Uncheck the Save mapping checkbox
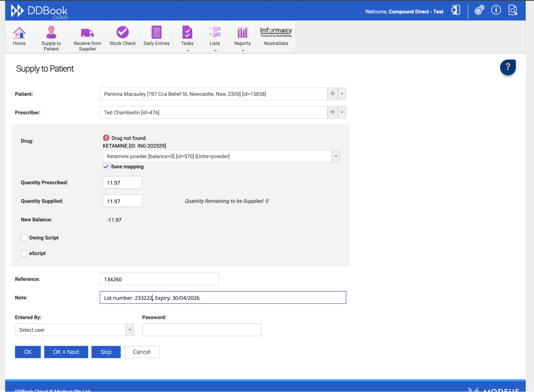The width and height of the screenshot is (534, 392). pos(106,167)
